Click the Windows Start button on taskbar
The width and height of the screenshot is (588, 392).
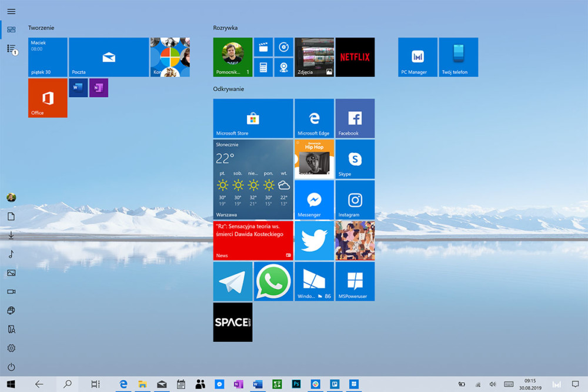pos(11,384)
